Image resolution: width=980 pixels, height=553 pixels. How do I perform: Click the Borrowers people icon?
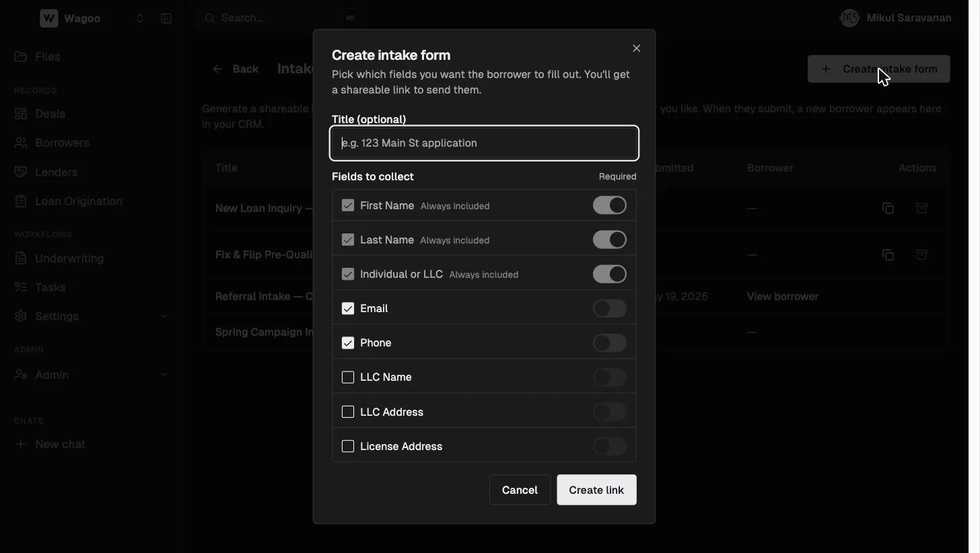tap(21, 143)
